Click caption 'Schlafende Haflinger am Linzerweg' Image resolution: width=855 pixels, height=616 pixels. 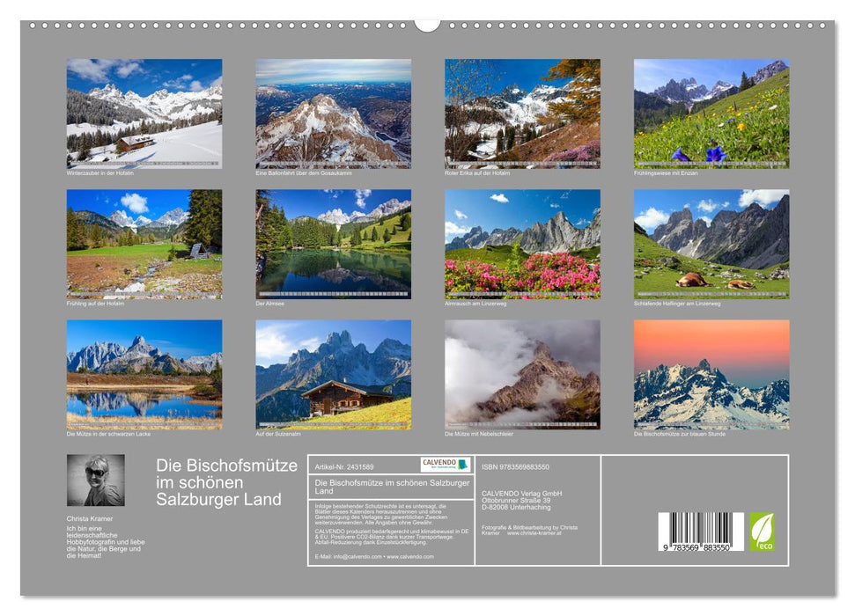[x=677, y=304]
